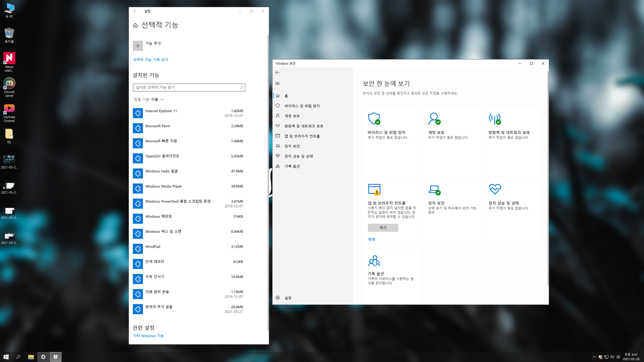
Task: Open taskbar search magnifier
Action: pos(18,357)
